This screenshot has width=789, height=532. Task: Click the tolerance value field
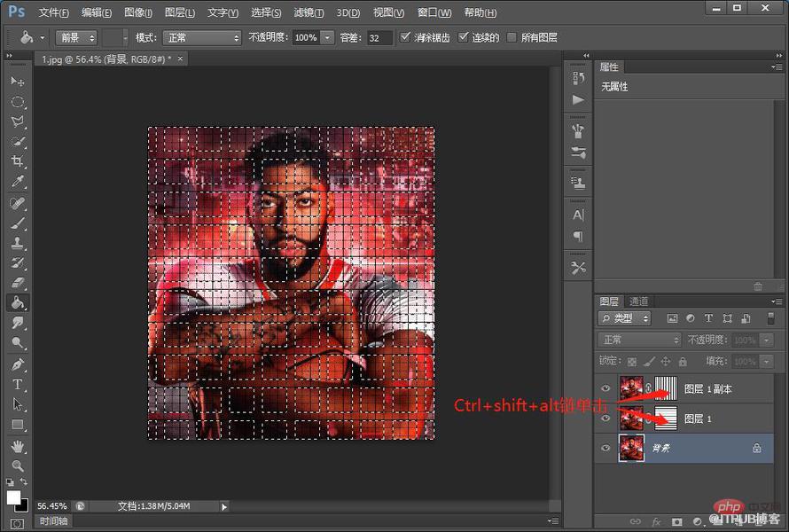click(x=379, y=38)
